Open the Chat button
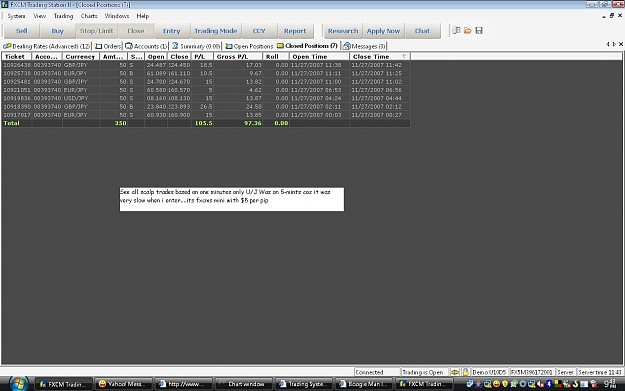 [423, 31]
